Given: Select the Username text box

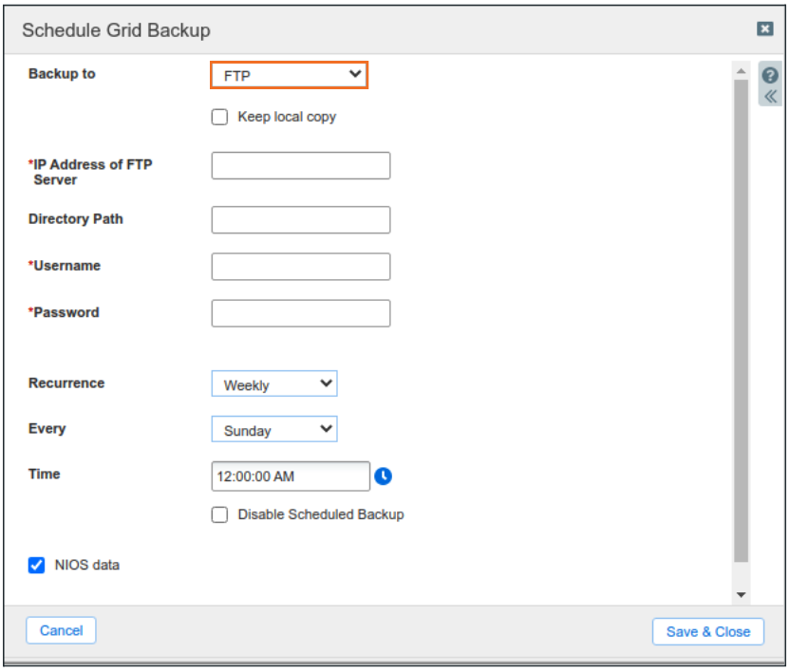Looking at the screenshot, I should 300,267.
